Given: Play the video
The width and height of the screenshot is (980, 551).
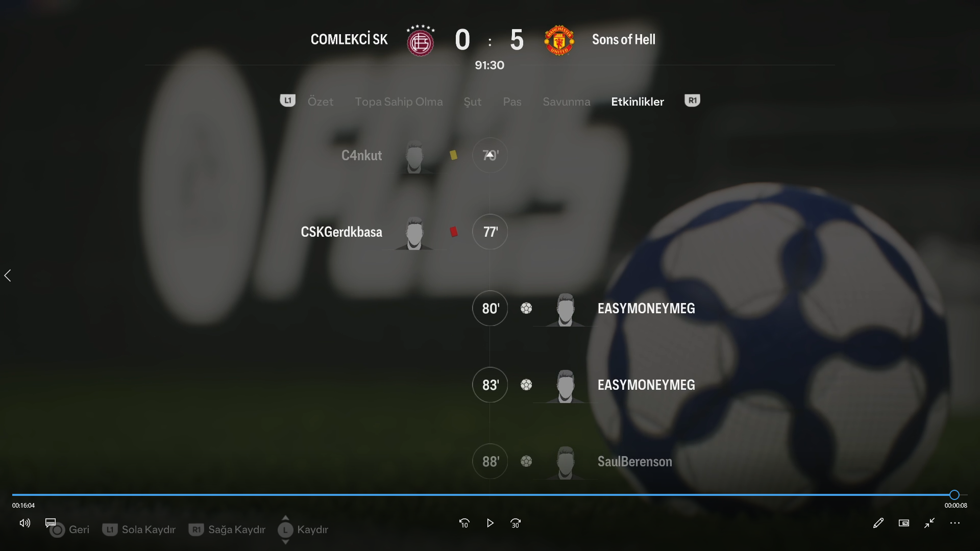Looking at the screenshot, I should 490,523.
